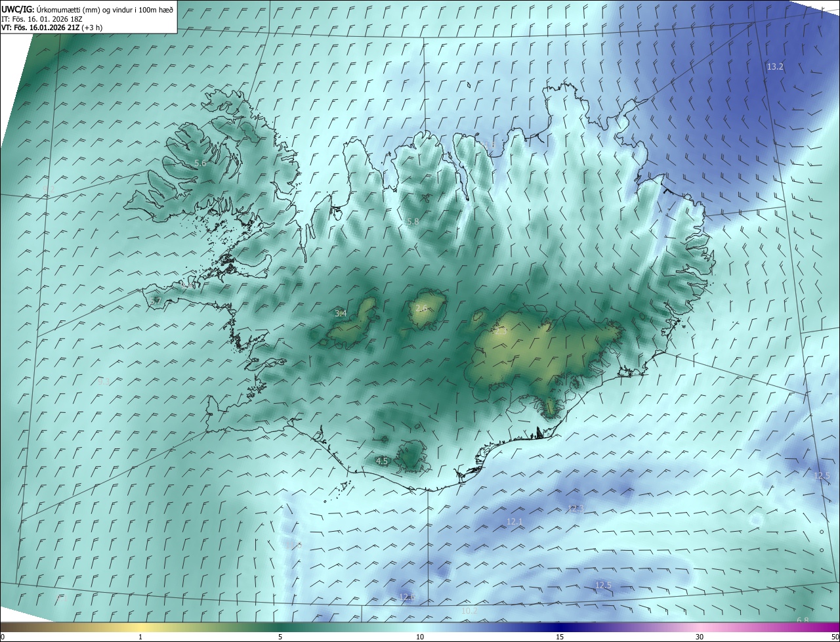Click the 13.2 value label on the map
The height and width of the screenshot is (642, 840).
(x=775, y=67)
